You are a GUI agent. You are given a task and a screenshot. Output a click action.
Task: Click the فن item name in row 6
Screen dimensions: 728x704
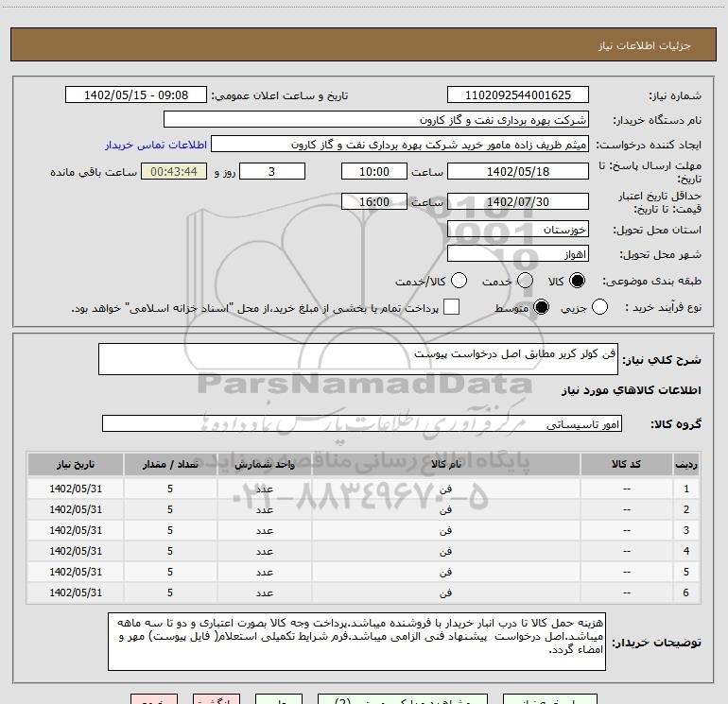click(x=445, y=592)
